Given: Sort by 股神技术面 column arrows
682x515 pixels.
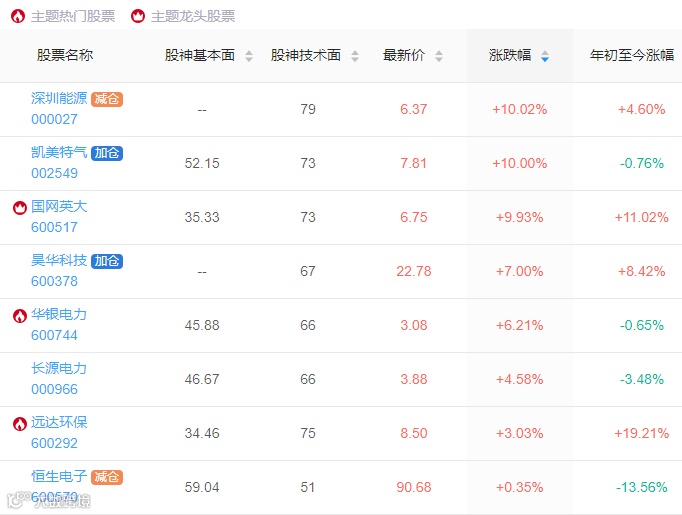Looking at the screenshot, I should [355, 56].
